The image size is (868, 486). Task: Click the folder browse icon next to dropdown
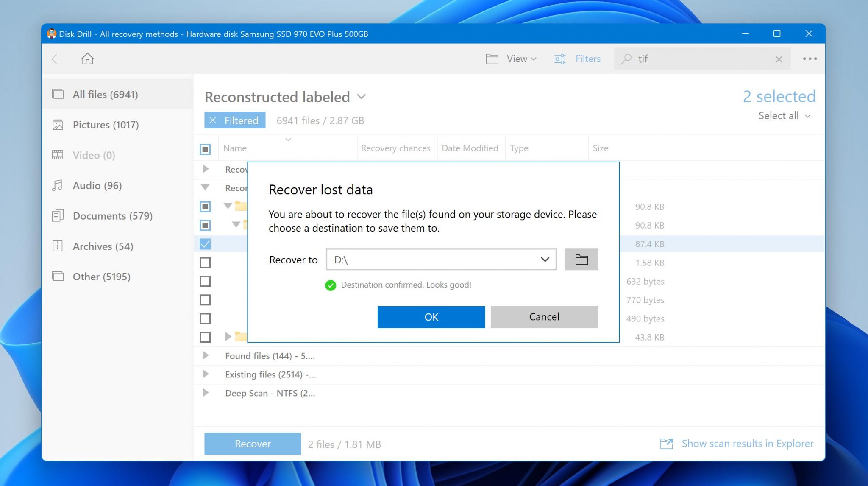click(581, 259)
